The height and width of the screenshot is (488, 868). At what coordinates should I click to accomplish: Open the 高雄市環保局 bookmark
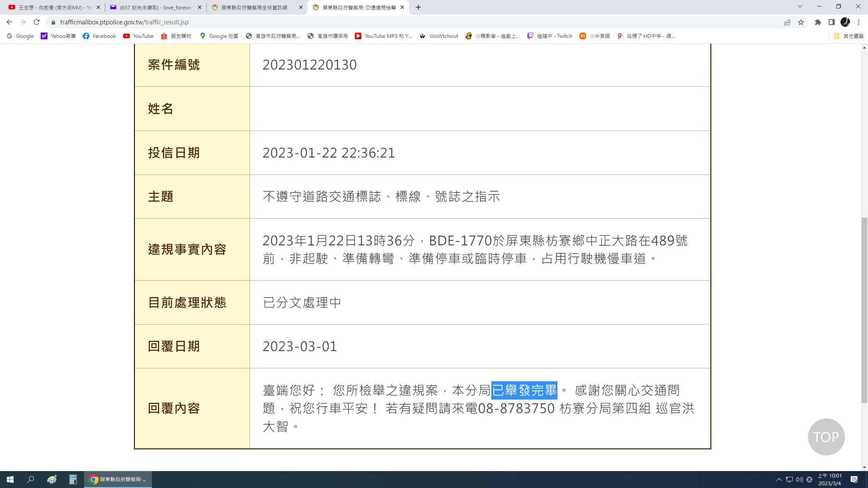328,36
